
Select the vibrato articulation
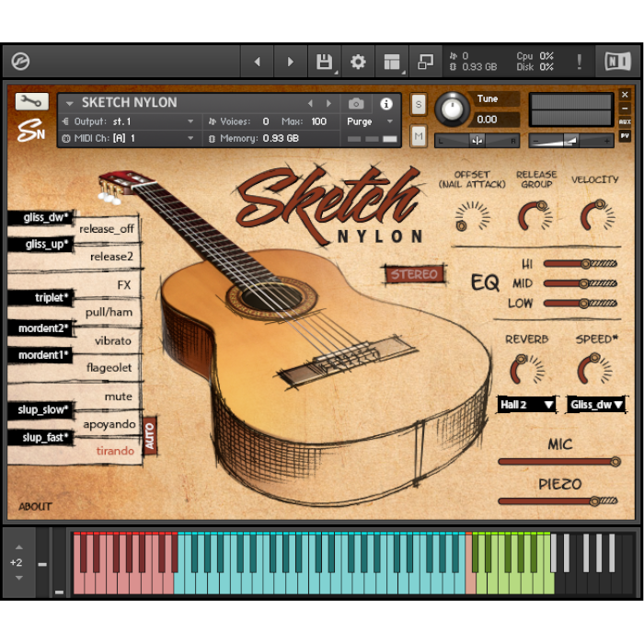(x=113, y=341)
